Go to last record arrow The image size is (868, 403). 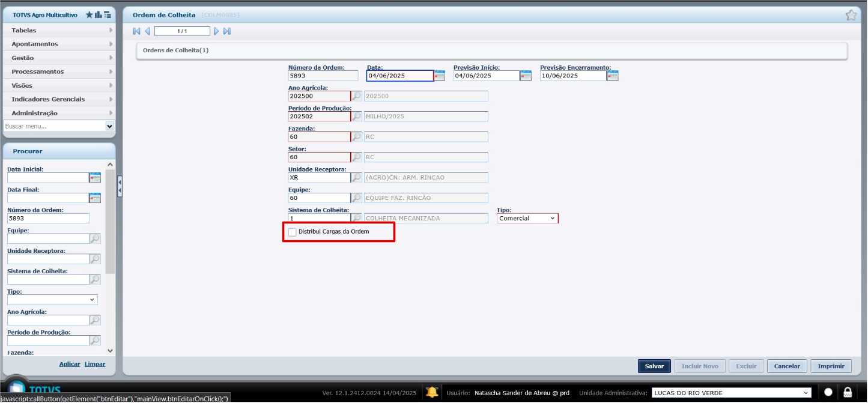(227, 31)
